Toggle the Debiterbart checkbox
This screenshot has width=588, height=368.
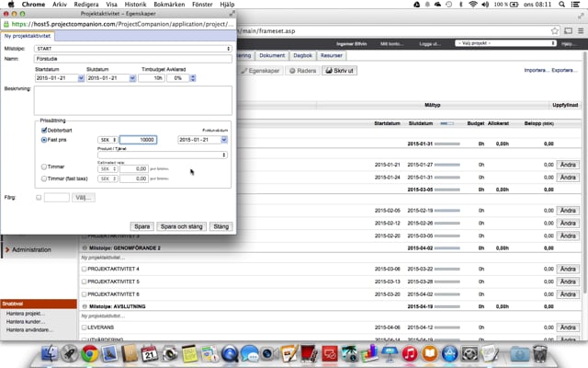tap(44, 130)
